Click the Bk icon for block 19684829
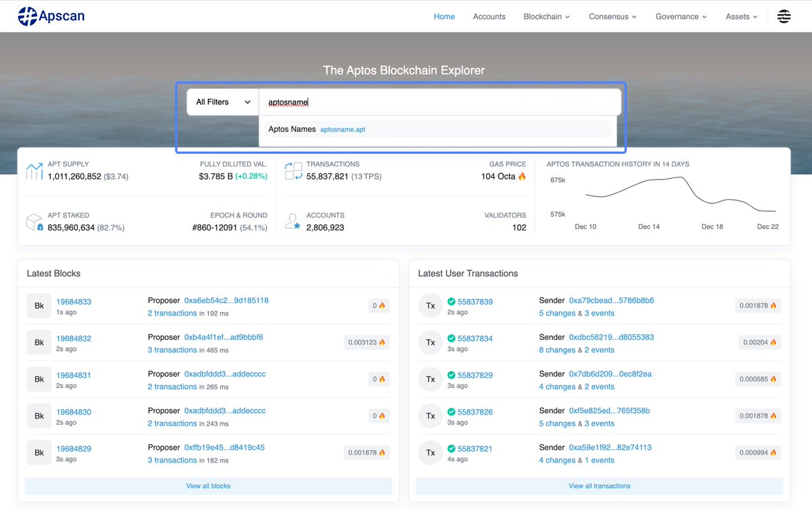Image resolution: width=812 pixels, height=510 pixels. (39, 452)
